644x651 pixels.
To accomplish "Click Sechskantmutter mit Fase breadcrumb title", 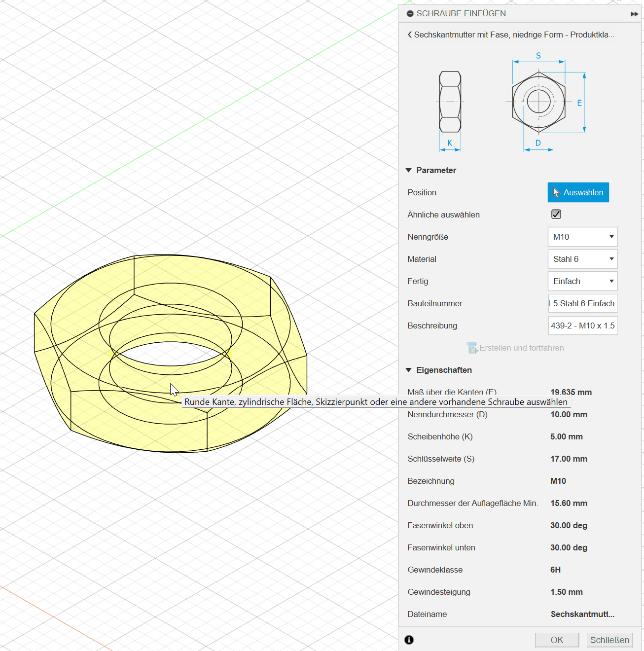I will 514,35.
